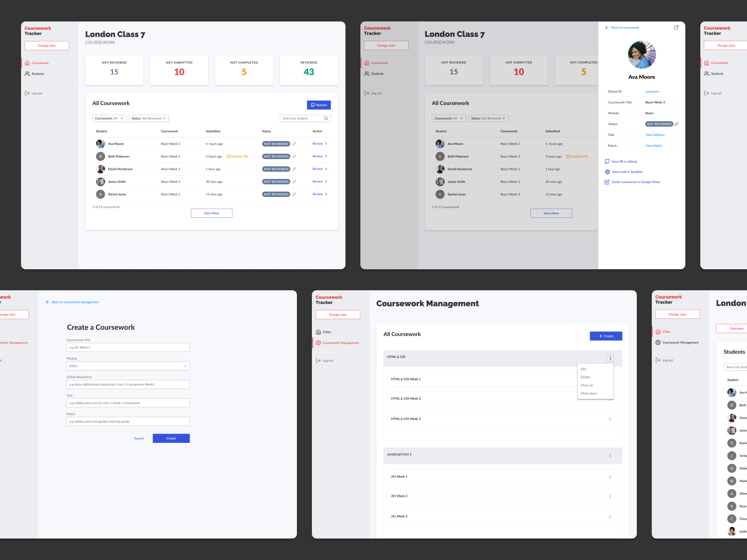Image resolution: width=747 pixels, height=560 pixels.
Task: Click the external link icon above Ava Moore's profile
Action: (x=676, y=28)
